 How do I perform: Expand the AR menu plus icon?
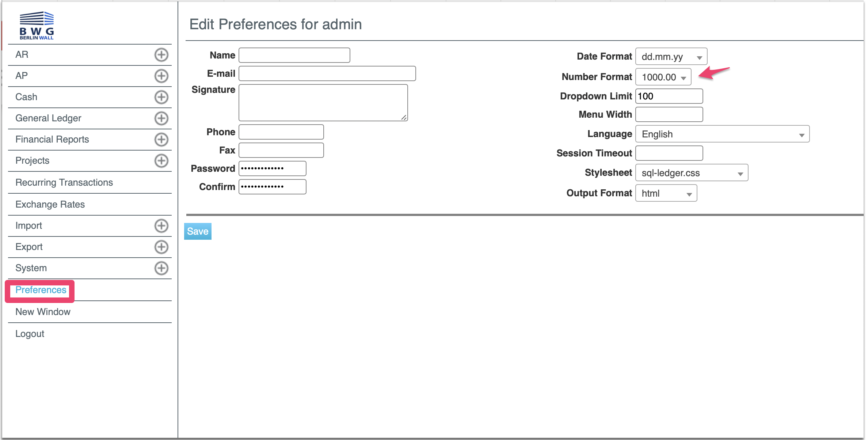pyautogui.click(x=161, y=55)
